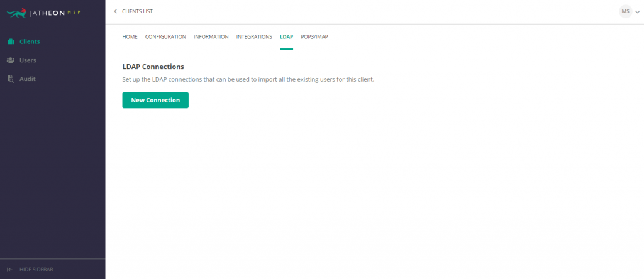Switch to the HOME tab
The image size is (644, 279).
(130, 37)
